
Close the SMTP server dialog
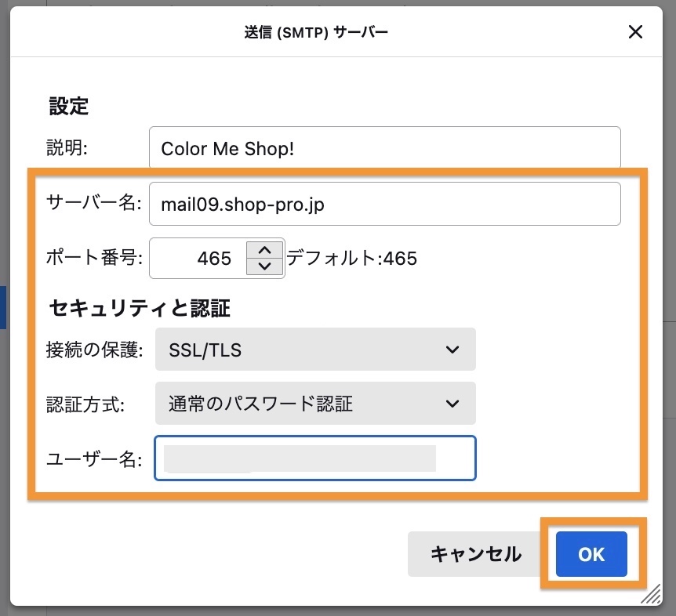635,32
